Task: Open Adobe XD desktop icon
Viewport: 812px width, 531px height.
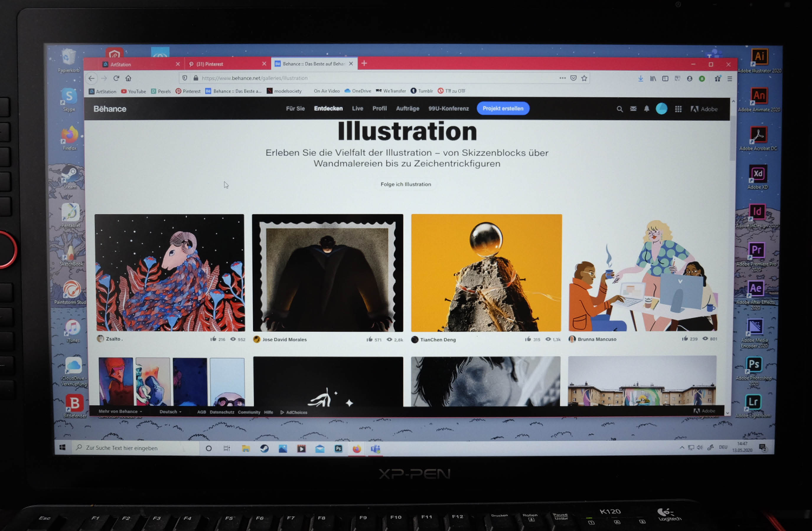Action: (x=757, y=177)
